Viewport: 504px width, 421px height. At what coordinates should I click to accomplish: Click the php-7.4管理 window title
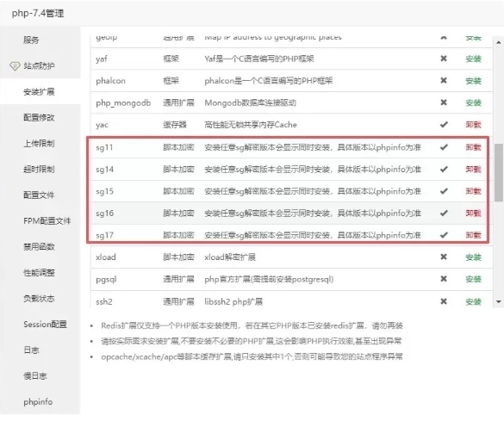[38, 14]
